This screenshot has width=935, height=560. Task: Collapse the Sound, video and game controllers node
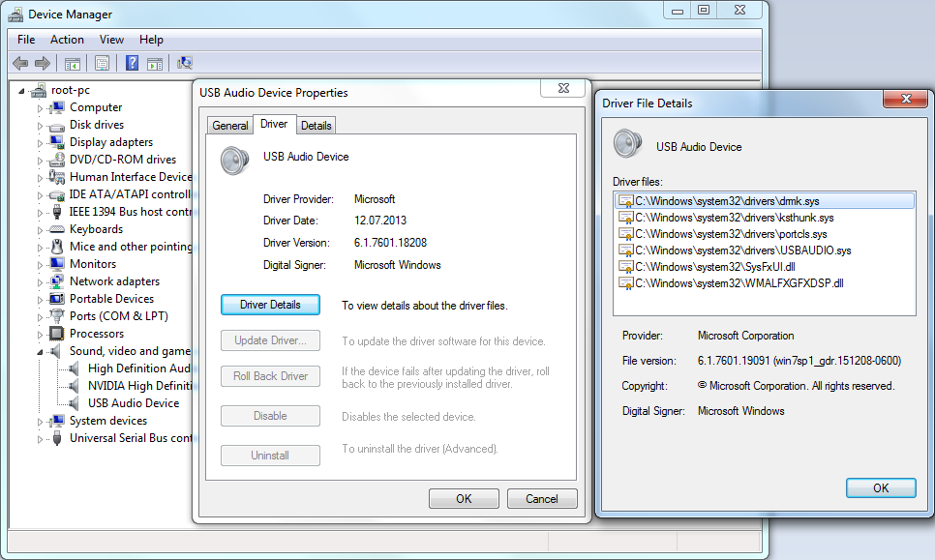click(41, 351)
